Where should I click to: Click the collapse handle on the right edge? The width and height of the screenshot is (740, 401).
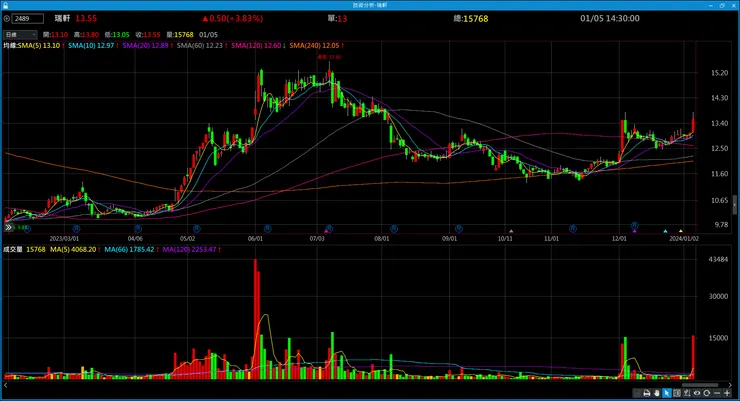click(735, 205)
